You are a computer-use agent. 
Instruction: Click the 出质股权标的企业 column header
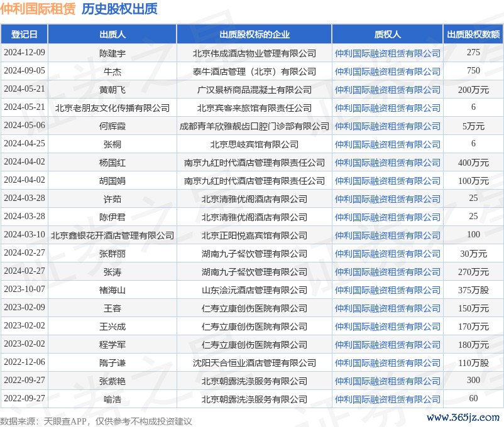pyautogui.click(x=255, y=34)
